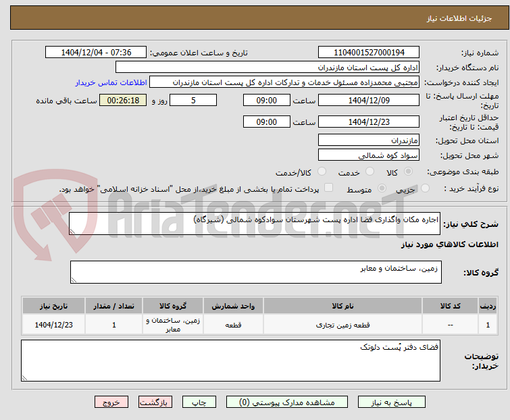Click the شرح کلی نیاز description textbox

tap(255, 224)
